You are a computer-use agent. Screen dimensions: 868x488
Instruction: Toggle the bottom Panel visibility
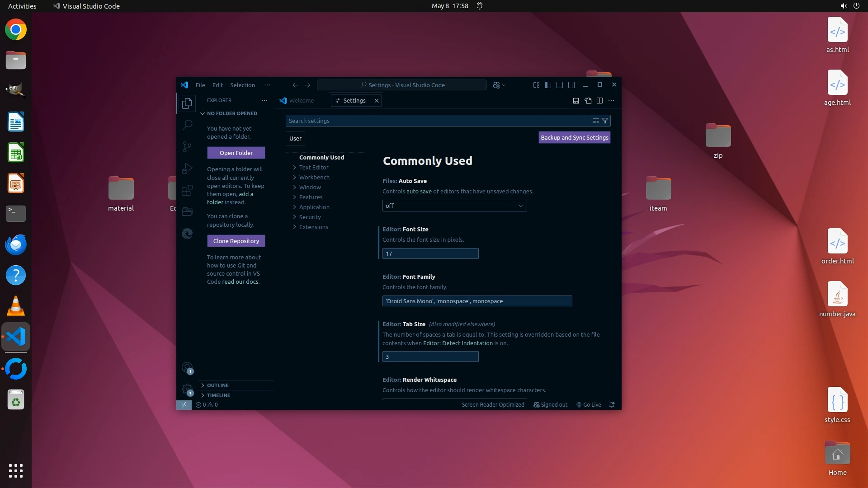coord(560,85)
